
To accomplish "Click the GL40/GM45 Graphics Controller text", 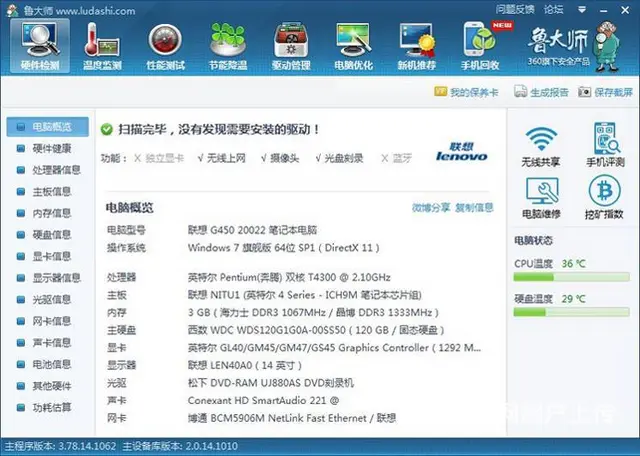I will [334, 348].
